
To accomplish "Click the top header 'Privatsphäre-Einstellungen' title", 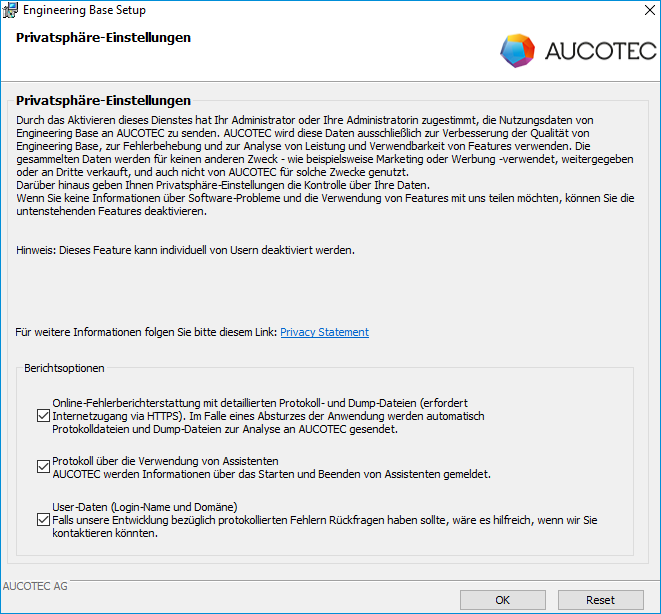I will [103, 38].
